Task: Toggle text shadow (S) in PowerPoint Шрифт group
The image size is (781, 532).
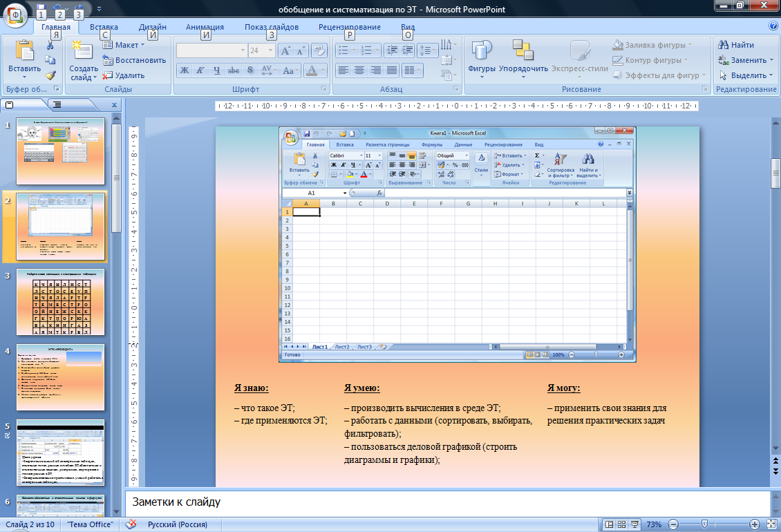Action: (250, 70)
